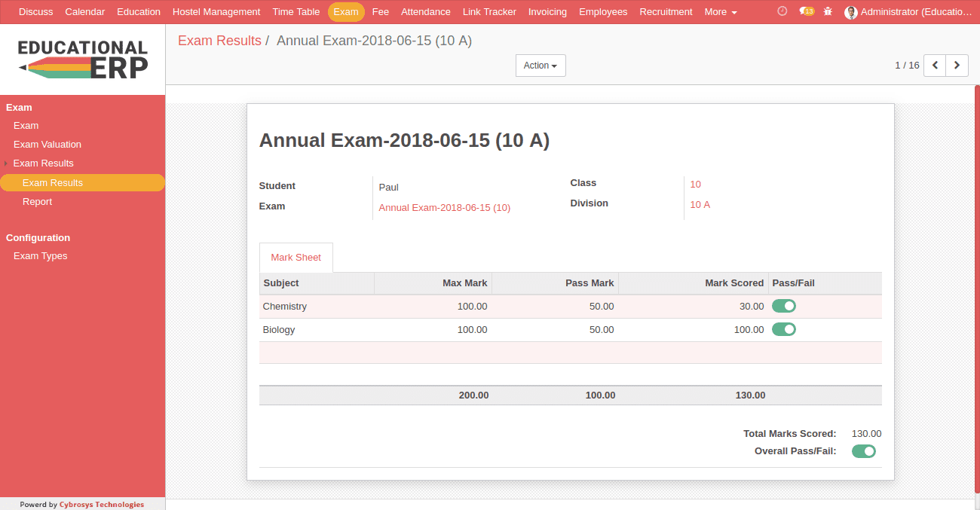980x510 pixels.
Task: Click student name Paul
Action: pos(388,188)
